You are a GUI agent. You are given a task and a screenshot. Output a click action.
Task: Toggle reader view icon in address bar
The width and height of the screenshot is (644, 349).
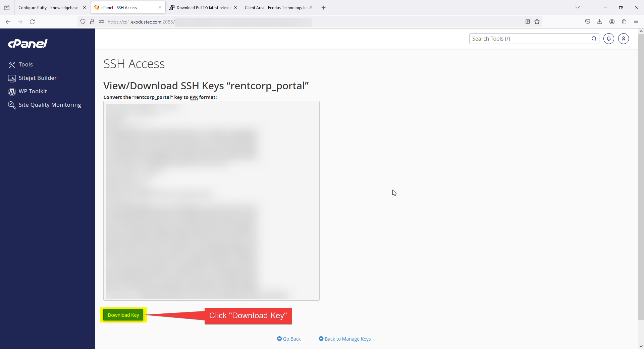pyautogui.click(x=527, y=22)
